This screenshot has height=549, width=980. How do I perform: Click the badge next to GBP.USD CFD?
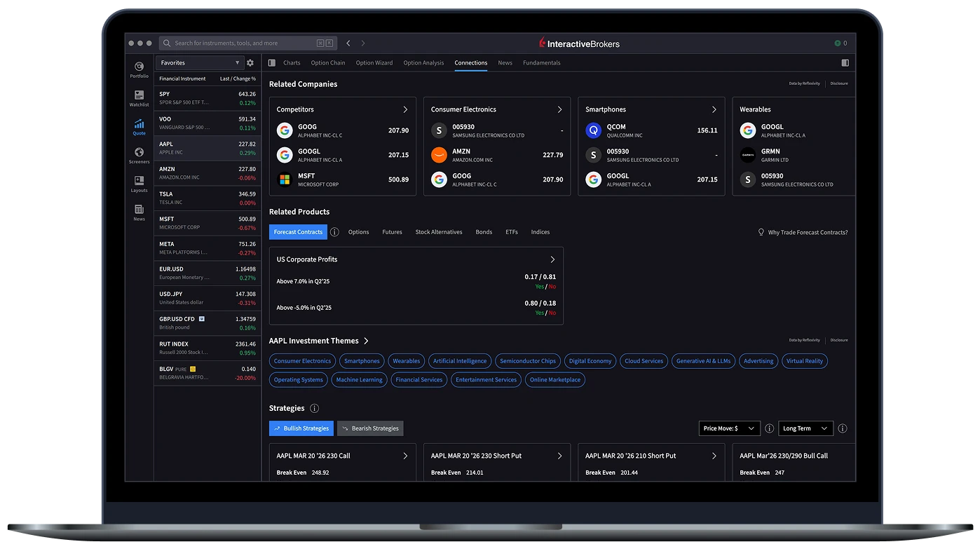coord(202,319)
